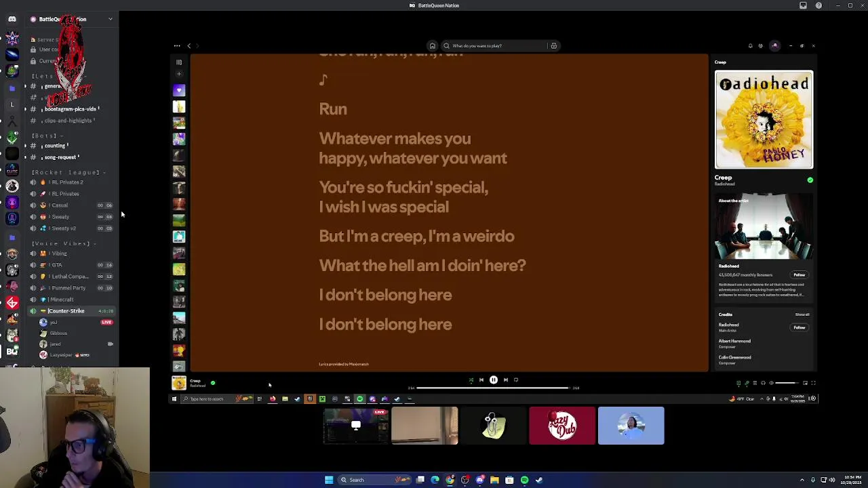Collapse the [Bots] category in Discord
Viewport: 868px width, 488px height.
pyautogui.click(x=47, y=136)
